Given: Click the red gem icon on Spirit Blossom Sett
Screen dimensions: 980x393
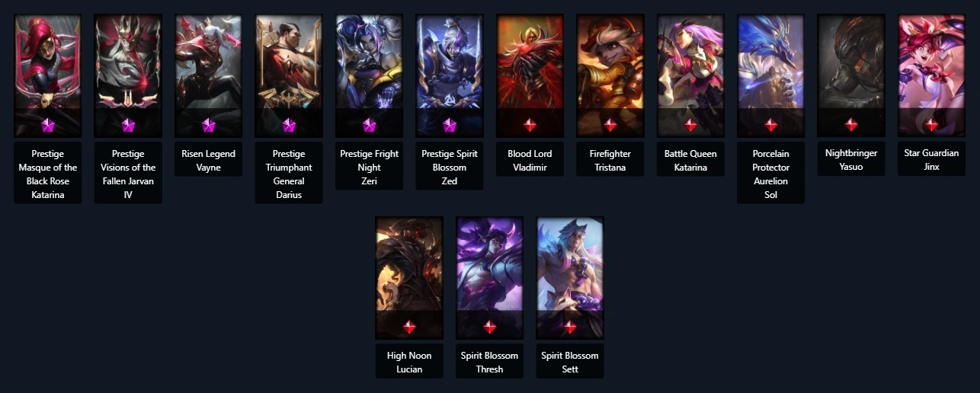Looking at the screenshot, I should (x=570, y=327).
